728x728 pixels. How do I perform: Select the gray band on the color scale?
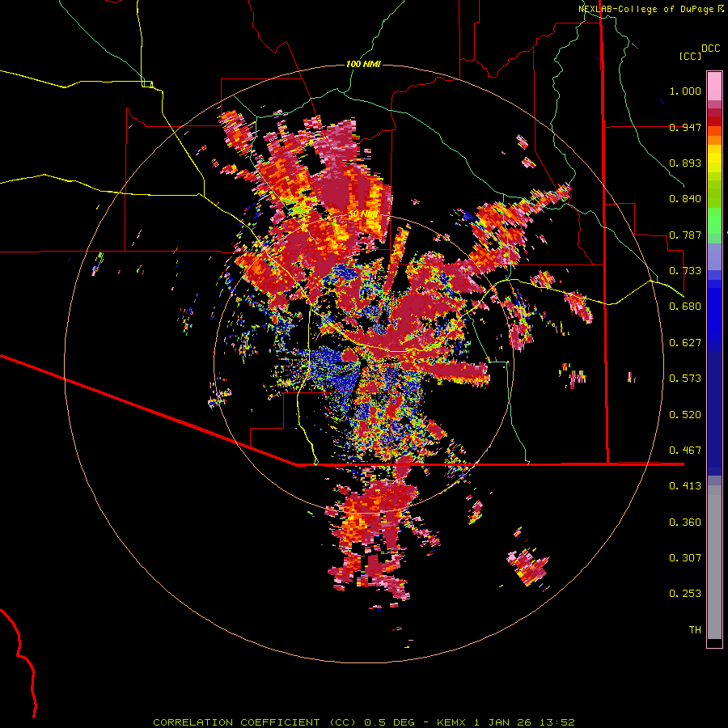click(714, 562)
